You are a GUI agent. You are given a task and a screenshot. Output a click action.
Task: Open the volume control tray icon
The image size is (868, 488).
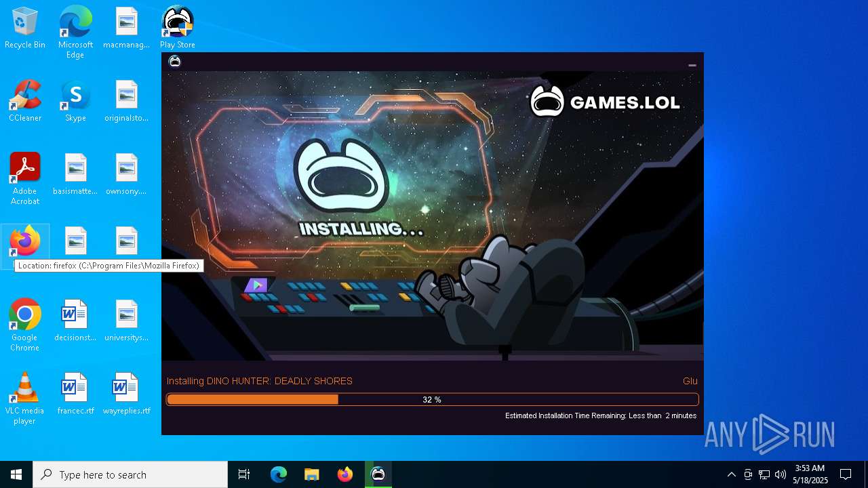(781, 474)
